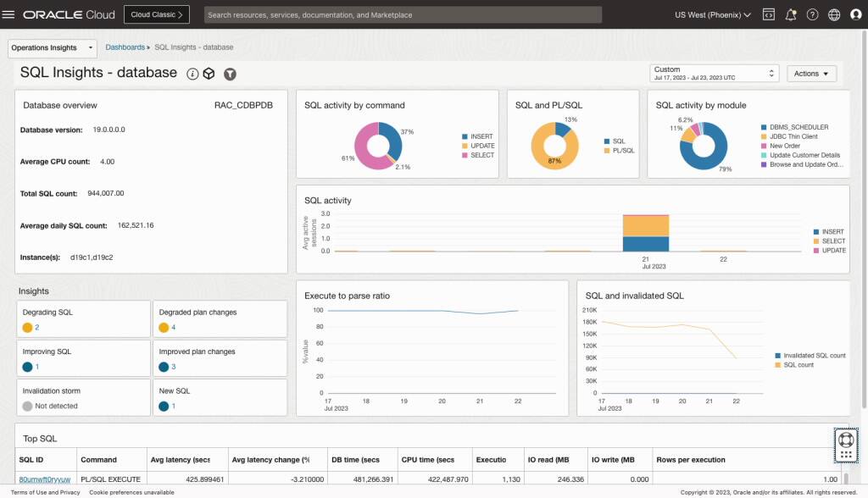This screenshot has width=868, height=498.
Task: Open the user profile avatar menu
Action: click(855, 14)
